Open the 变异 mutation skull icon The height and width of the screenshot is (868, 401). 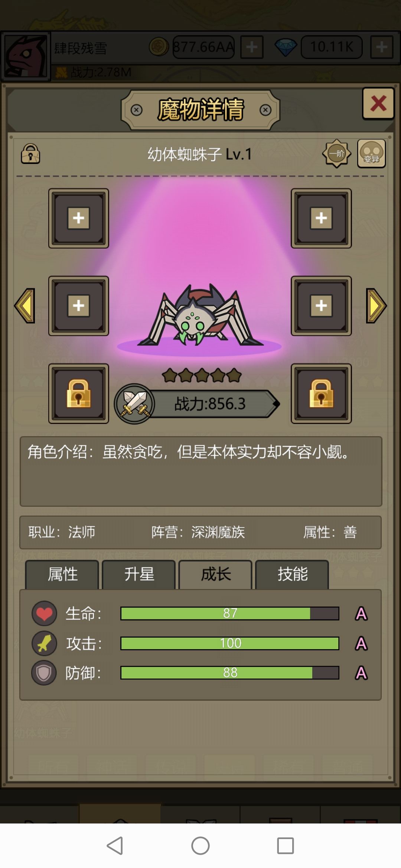coord(371,154)
